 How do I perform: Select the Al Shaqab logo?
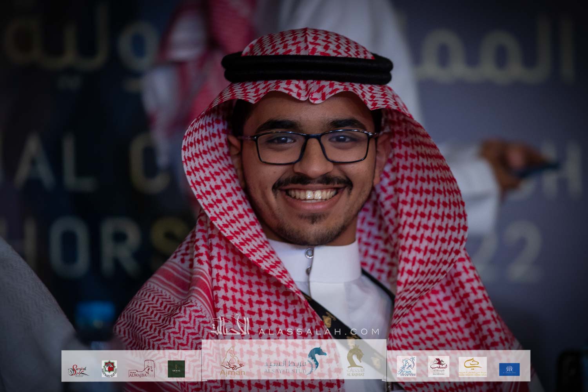tap(438, 367)
